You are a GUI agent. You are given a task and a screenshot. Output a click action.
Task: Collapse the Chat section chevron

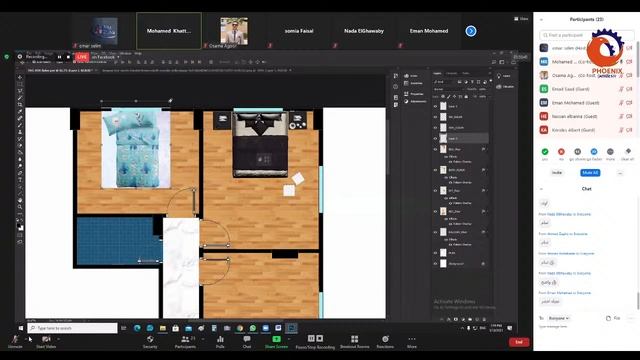(x=541, y=189)
